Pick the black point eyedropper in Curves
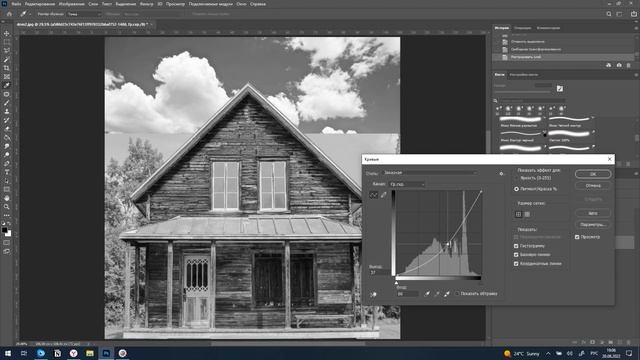The height and width of the screenshot is (360, 640). [427, 293]
